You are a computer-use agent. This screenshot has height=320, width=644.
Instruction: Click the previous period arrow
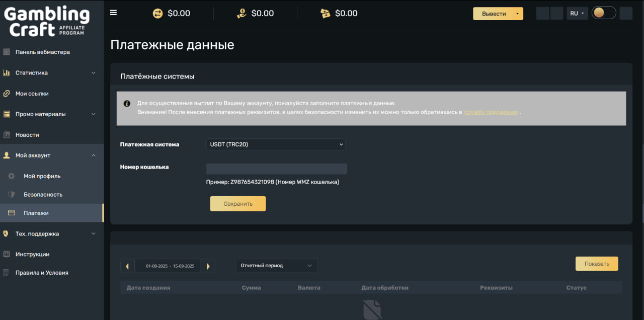(127, 266)
